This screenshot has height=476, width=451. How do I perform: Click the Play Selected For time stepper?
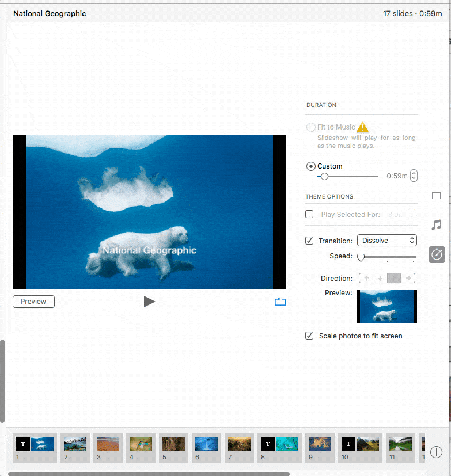coord(411,214)
